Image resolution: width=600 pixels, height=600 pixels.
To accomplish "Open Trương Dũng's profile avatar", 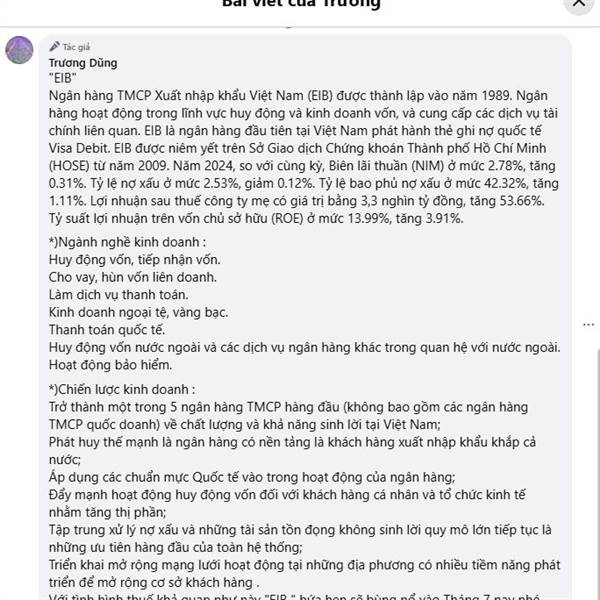I will coord(19,50).
